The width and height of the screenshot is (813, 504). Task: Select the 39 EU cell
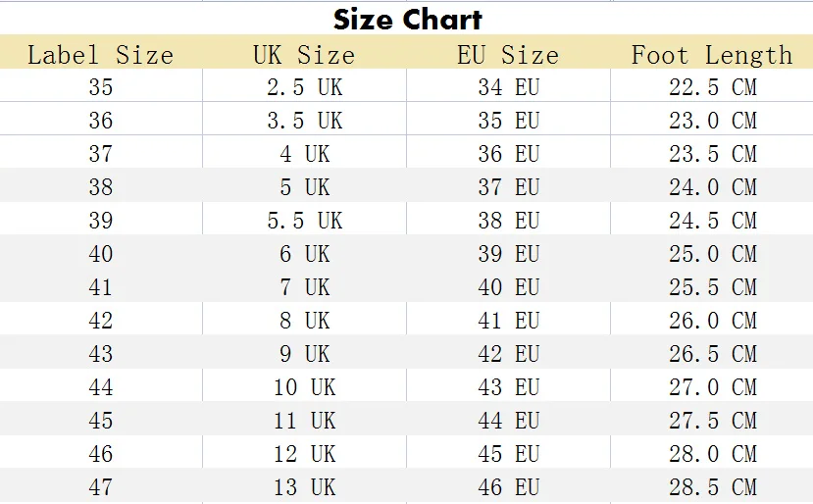[508, 254]
